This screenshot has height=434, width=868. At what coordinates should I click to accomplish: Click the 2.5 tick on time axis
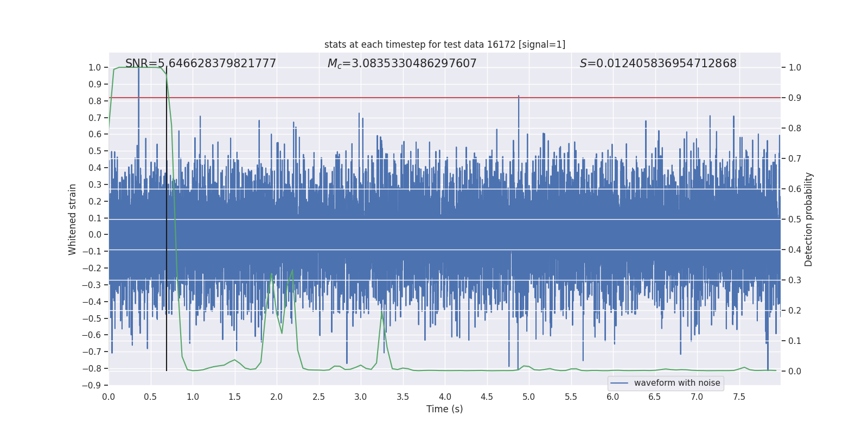click(318, 397)
